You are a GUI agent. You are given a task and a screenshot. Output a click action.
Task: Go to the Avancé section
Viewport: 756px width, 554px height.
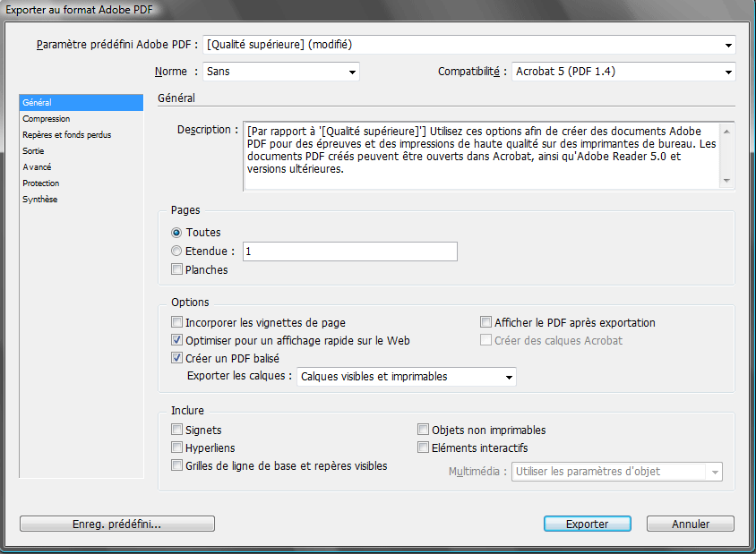(81, 167)
